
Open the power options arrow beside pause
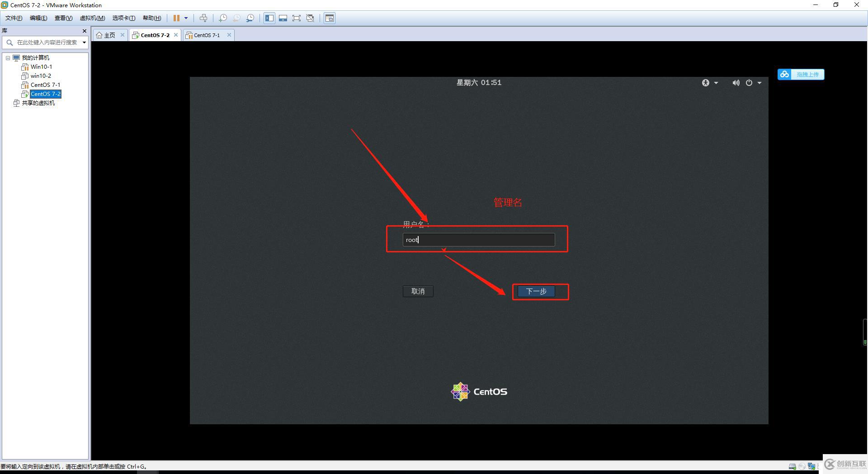[x=186, y=18]
